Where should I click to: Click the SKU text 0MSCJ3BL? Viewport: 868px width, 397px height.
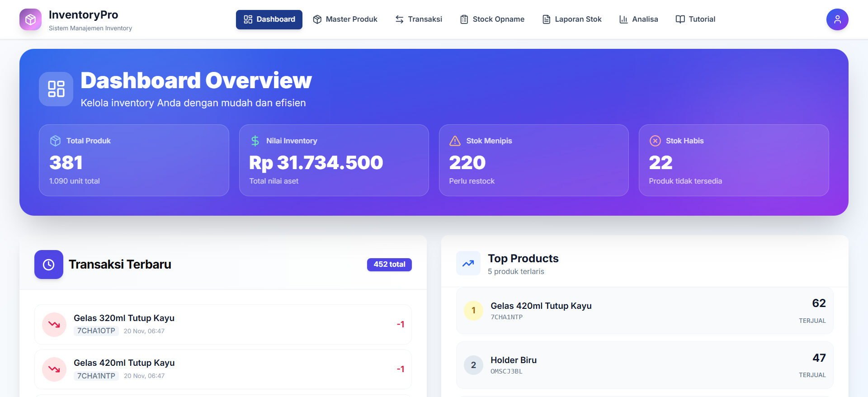(x=506, y=371)
